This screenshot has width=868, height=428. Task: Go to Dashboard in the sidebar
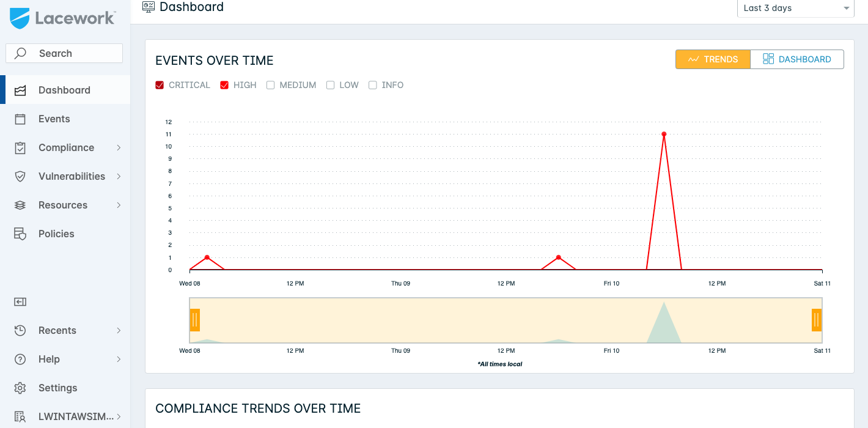pos(65,90)
